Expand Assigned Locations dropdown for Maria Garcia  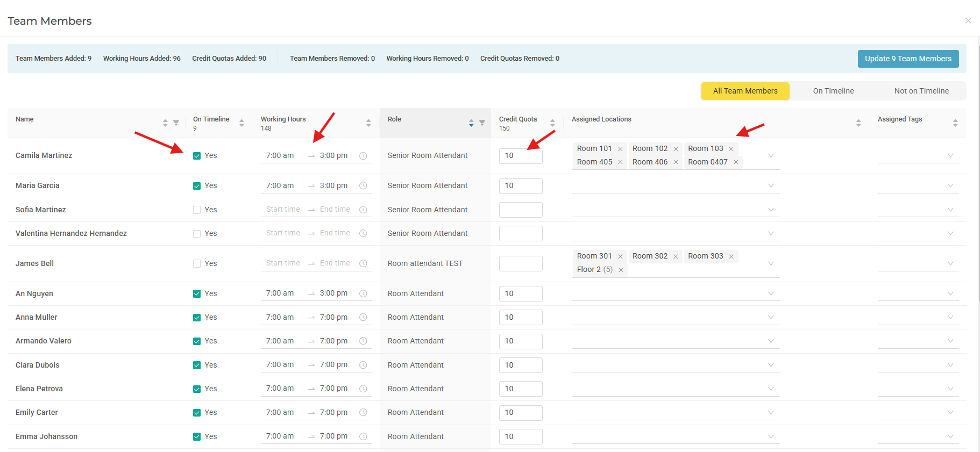click(771, 186)
